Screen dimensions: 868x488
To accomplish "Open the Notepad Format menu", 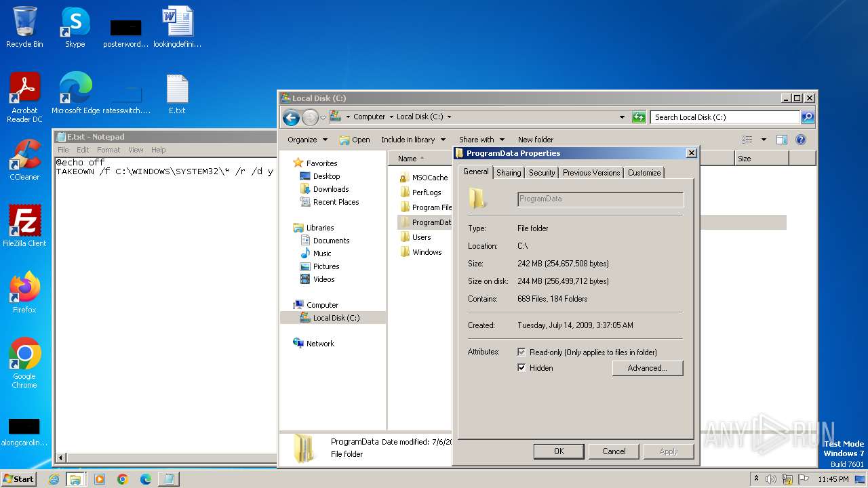I will [108, 150].
